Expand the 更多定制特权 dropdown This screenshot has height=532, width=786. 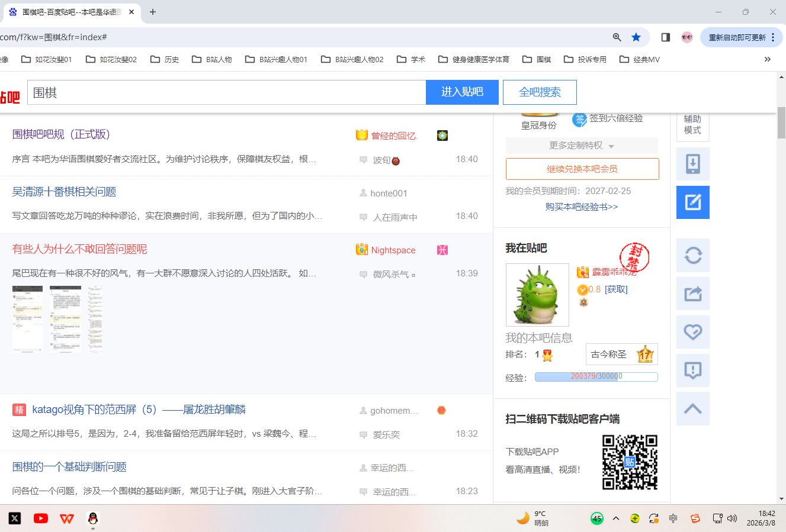582,146
